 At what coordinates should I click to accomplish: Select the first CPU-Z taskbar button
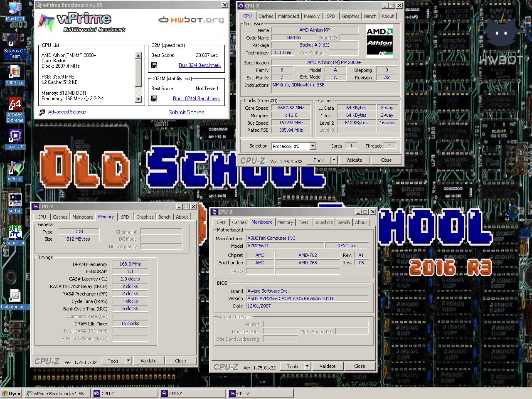125,394
